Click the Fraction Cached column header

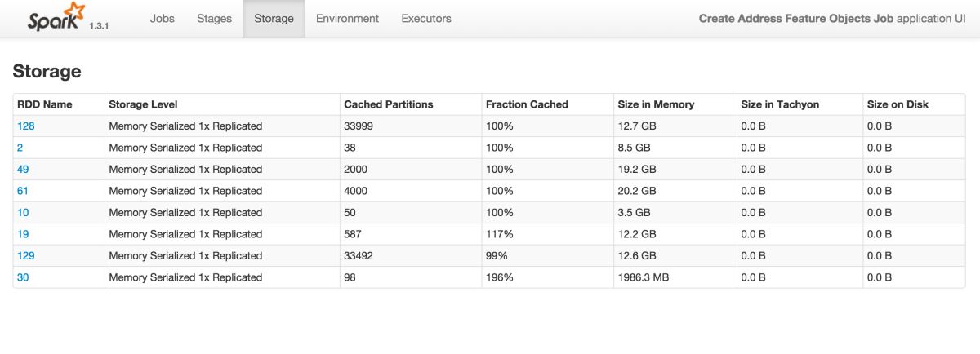click(527, 104)
